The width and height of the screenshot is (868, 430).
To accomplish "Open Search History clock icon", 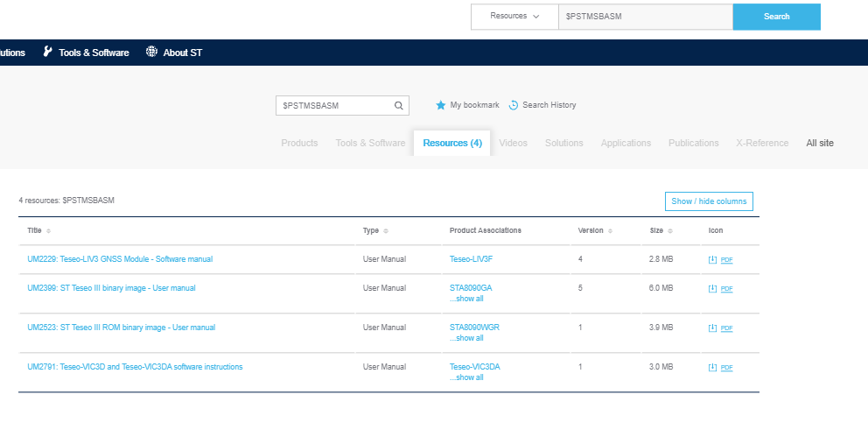I will coord(513,105).
